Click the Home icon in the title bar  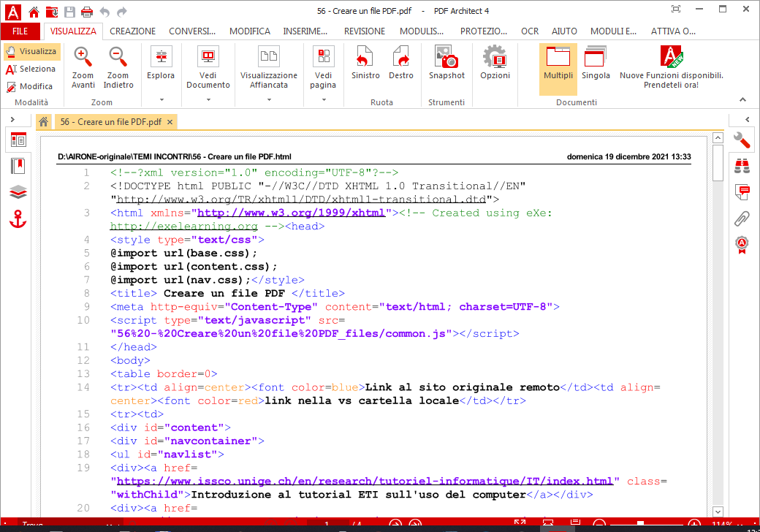coord(34,12)
